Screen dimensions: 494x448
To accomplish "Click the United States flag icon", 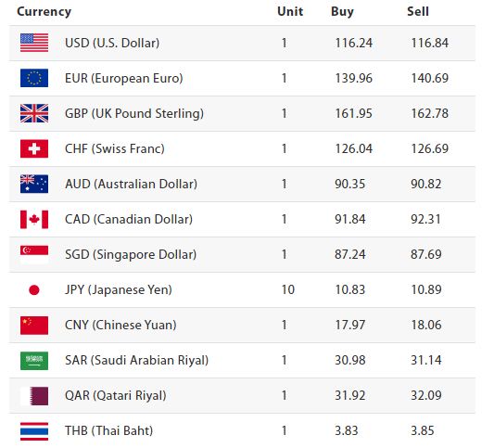I will pos(34,43).
